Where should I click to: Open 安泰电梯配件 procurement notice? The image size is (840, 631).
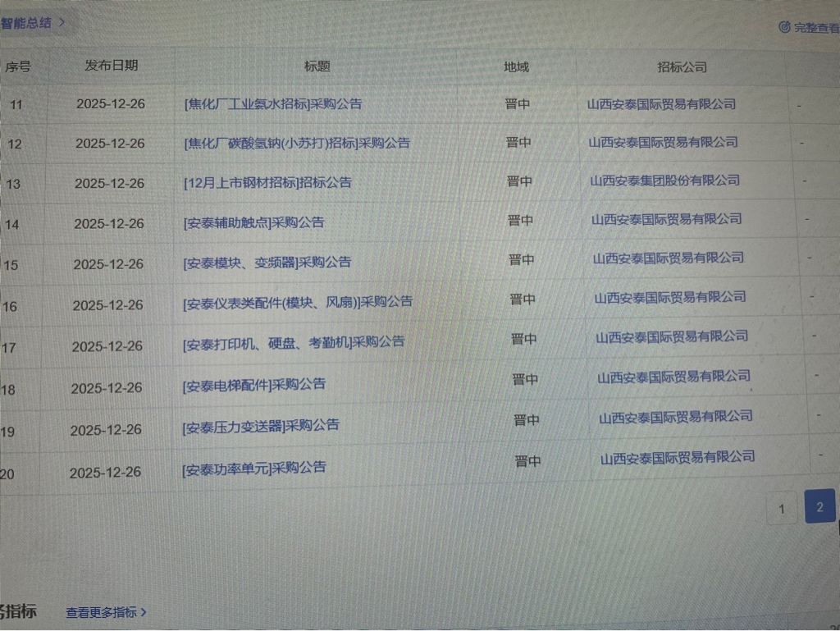tap(253, 385)
